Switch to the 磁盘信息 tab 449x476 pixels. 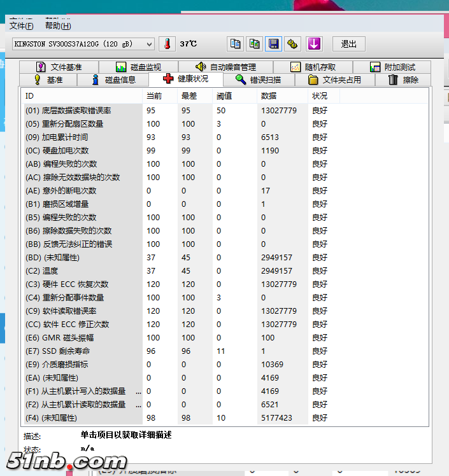[x=113, y=80]
